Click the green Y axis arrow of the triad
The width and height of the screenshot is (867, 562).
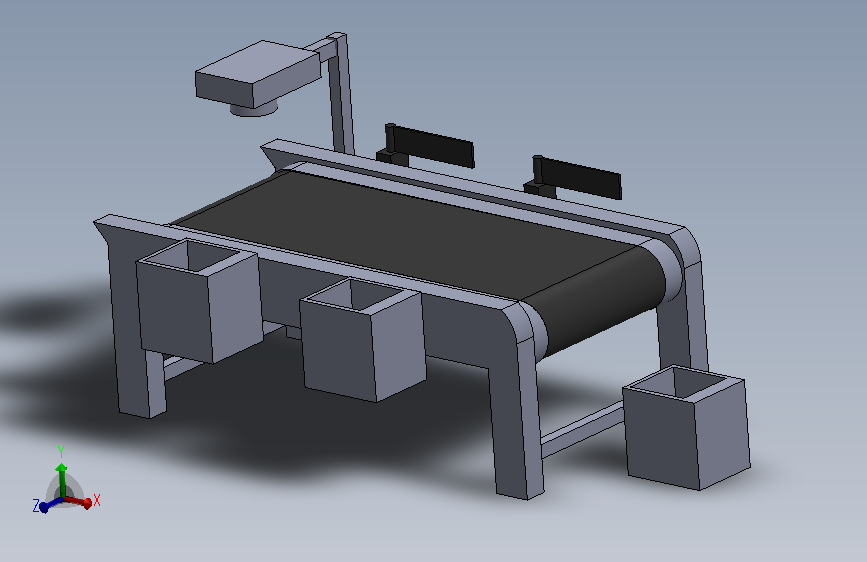[61, 480]
